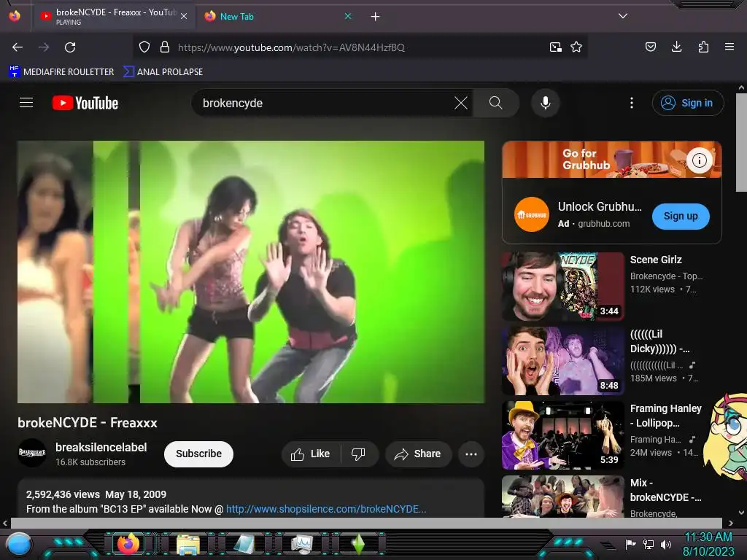Open the shopsilence.com description link

[326, 509]
